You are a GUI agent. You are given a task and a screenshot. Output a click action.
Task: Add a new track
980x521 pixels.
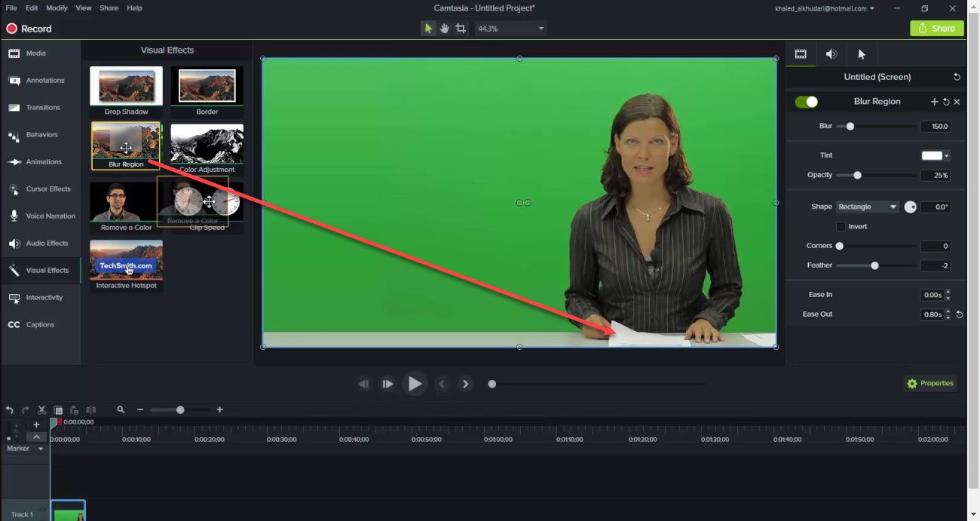click(x=36, y=425)
